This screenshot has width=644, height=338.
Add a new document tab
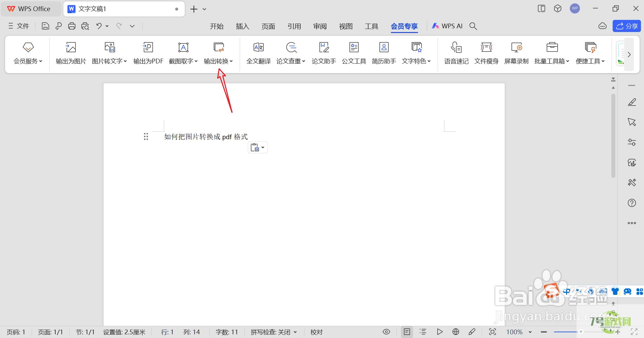pyautogui.click(x=194, y=9)
